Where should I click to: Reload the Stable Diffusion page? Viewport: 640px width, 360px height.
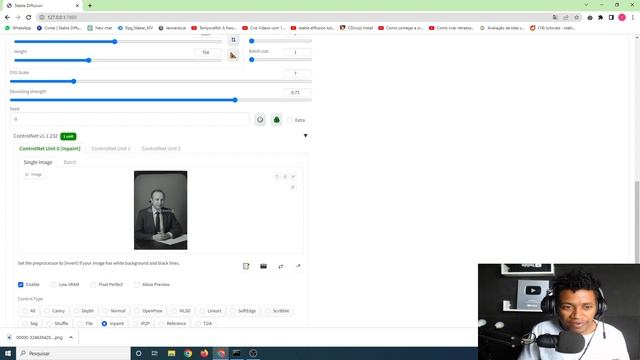coord(29,17)
